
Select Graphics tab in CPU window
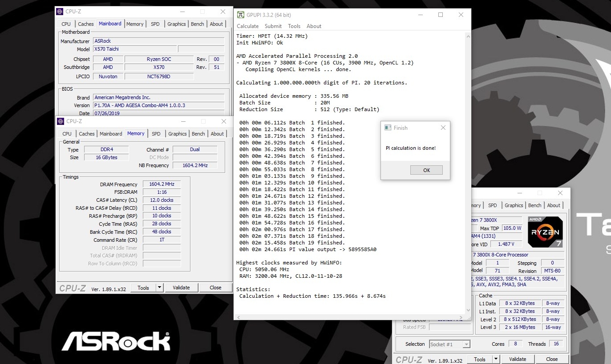(514, 205)
